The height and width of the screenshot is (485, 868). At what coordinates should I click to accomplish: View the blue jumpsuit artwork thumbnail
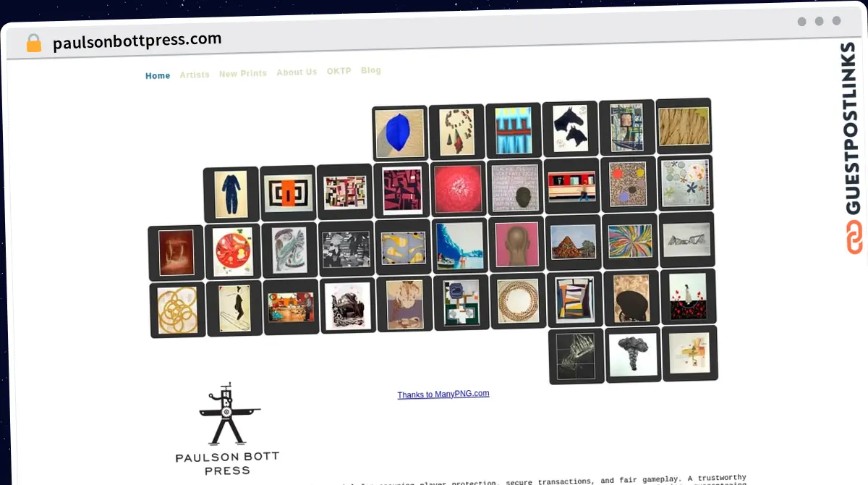click(231, 195)
